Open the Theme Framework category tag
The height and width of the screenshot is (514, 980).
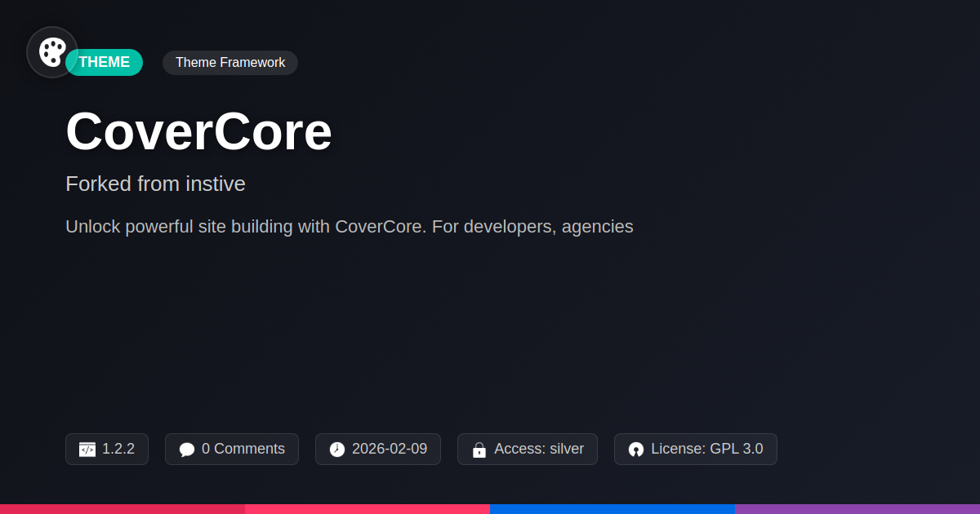(230, 63)
